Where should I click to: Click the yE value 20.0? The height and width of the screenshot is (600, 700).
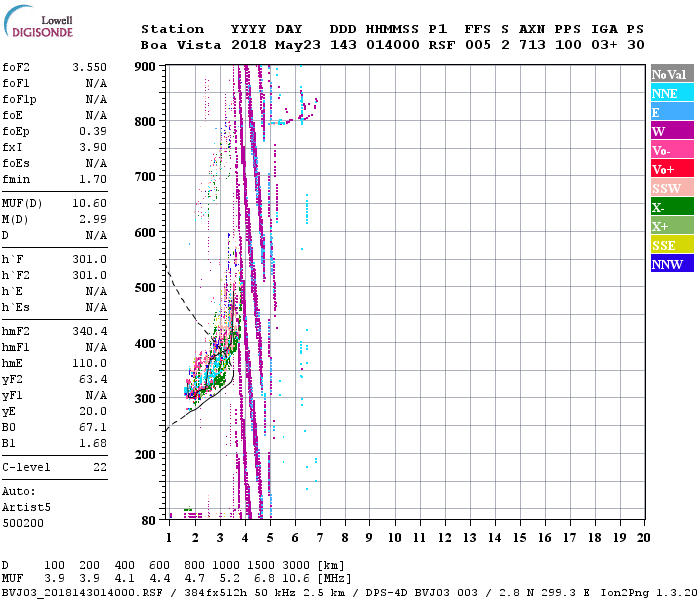(93, 411)
